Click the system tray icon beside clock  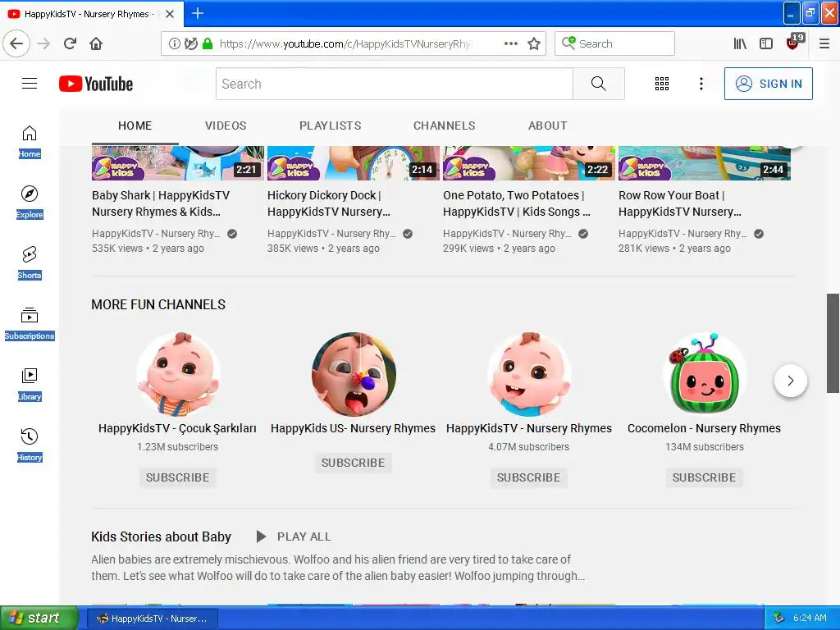pyautogui.click(x=779, y=618)
